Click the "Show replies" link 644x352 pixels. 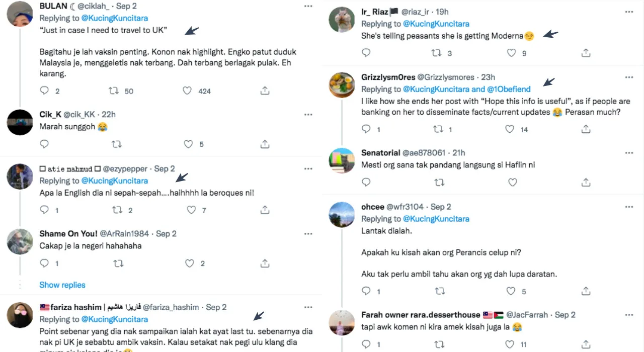62,285
